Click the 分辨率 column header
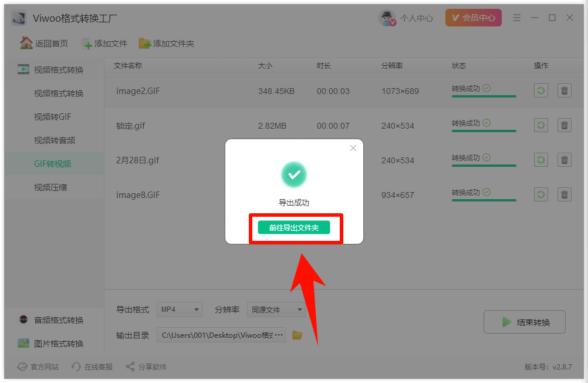This screenshot has height=383, width=588. (x=392, y=66)
